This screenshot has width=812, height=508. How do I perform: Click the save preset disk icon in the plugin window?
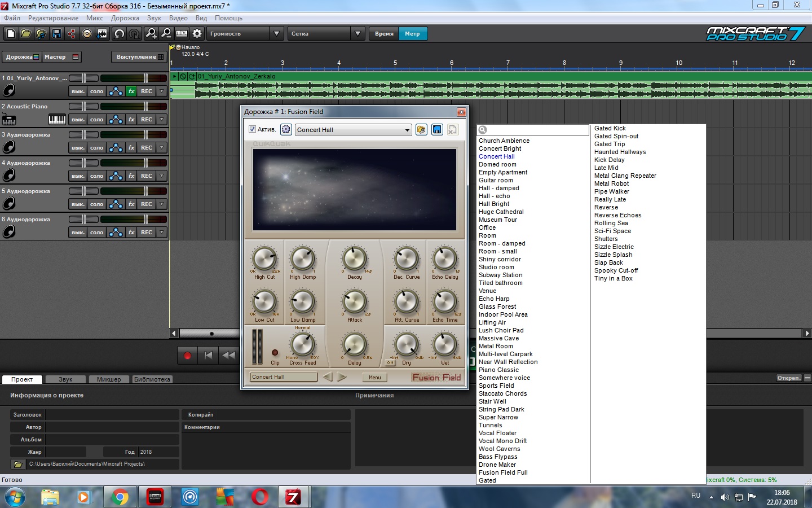coord(437,130)
